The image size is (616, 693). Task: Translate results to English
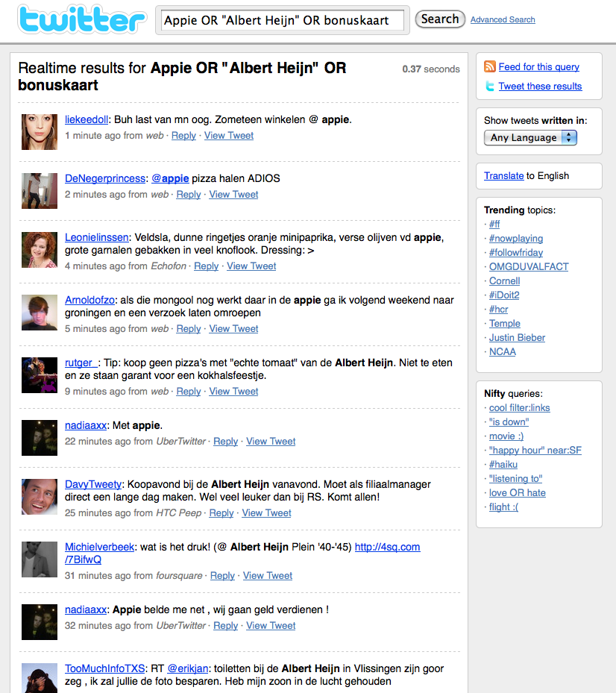[x=503, y=176]
